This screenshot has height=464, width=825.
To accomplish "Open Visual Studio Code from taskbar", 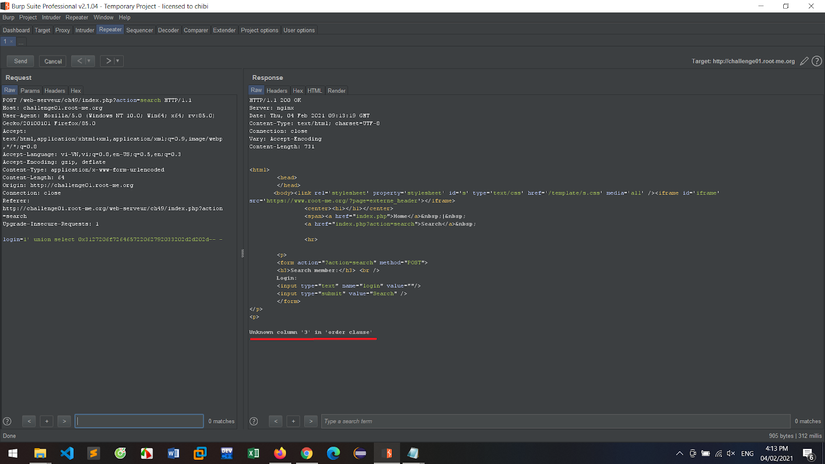I will pos(67,453).
